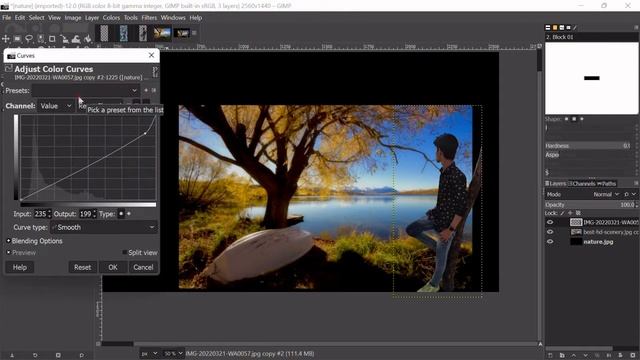Hide the IMG-20220321-WA0057 layer
Image resolution: width=640 pixels, height=360 pixels.
pos(550,222)
